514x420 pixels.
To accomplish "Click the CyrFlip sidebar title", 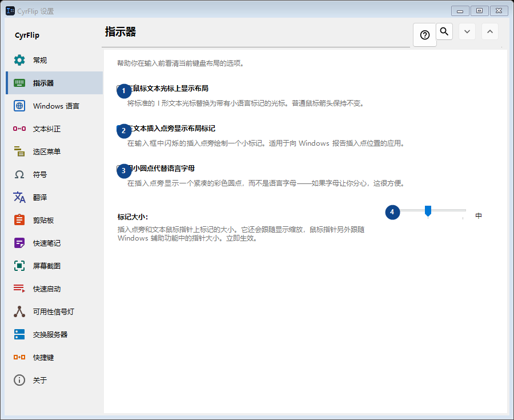I will (27, 35).
